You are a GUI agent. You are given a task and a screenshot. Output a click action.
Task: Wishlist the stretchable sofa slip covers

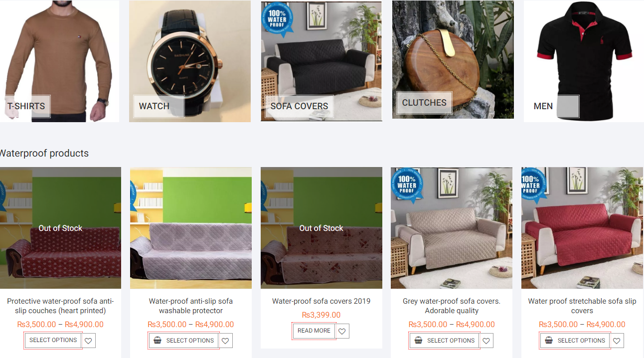point(617,341)
